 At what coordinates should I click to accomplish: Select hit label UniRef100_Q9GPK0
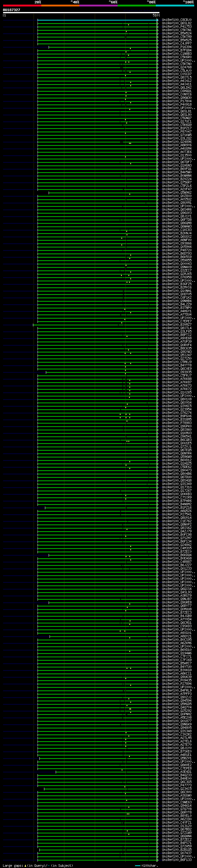(177, 426)
